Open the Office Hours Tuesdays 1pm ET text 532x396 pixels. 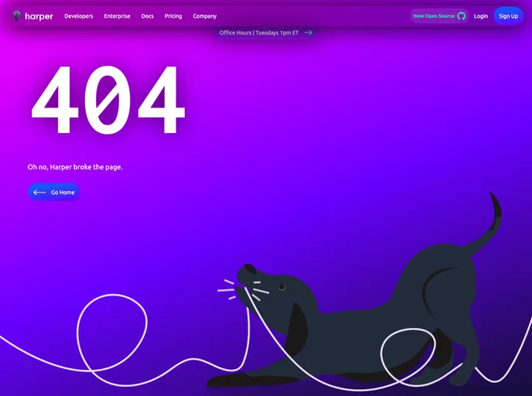coord(259,32)
